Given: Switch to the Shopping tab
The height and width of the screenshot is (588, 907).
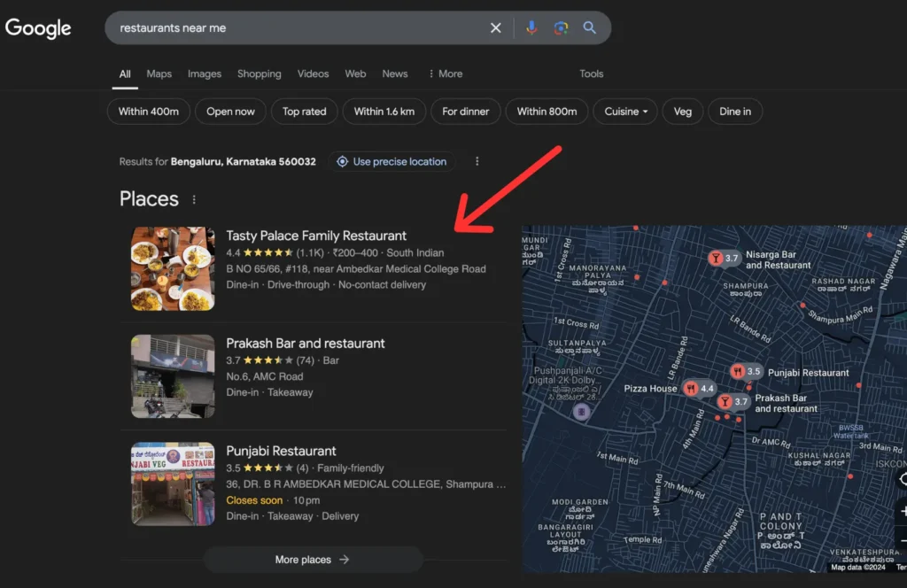Looking at the screenshot, I should [260, 74].
